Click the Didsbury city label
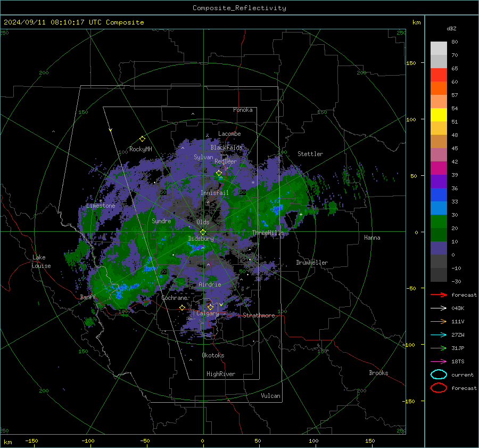This screenshot has height=448, width=479. [201, 239]
